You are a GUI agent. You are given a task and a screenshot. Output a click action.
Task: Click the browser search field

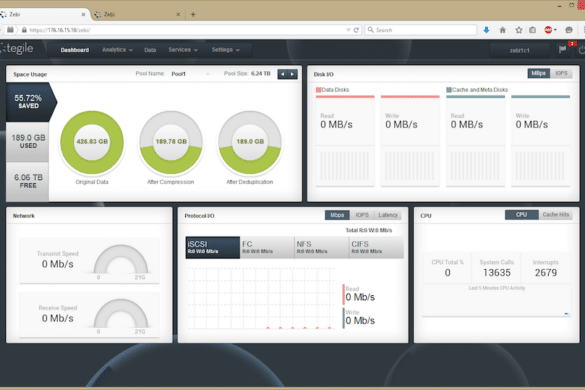(x=420, y=30)
